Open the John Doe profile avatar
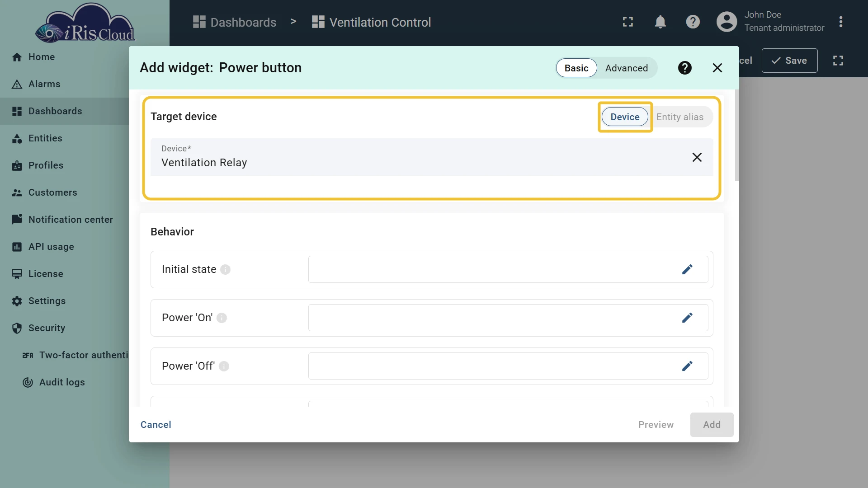The image size is (868, 488). point(726,22)
